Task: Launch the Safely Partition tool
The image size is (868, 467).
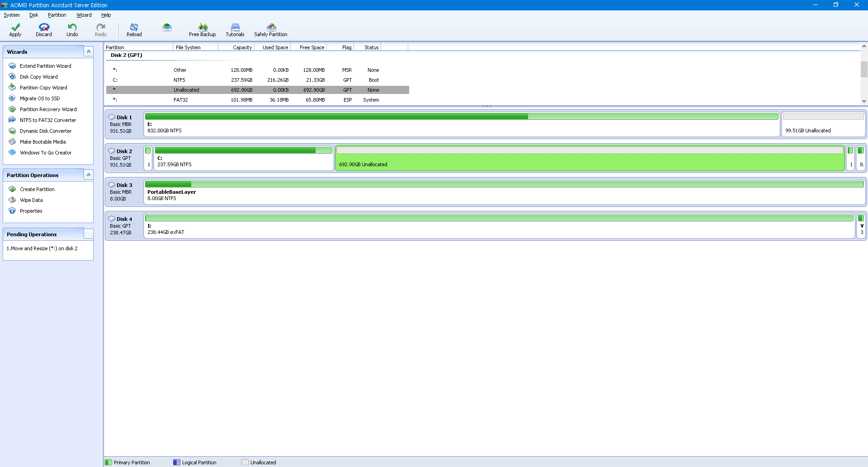Action: [271, 30]
